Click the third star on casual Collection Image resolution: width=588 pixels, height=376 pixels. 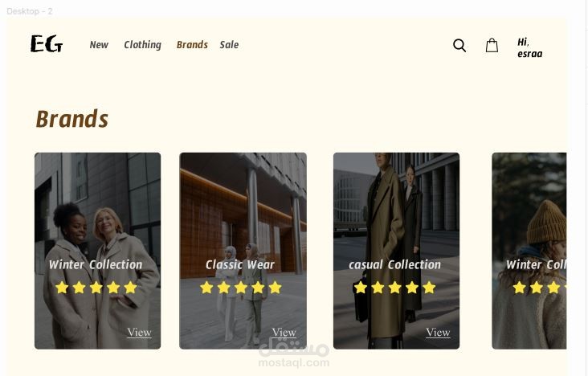pos(395,288)
